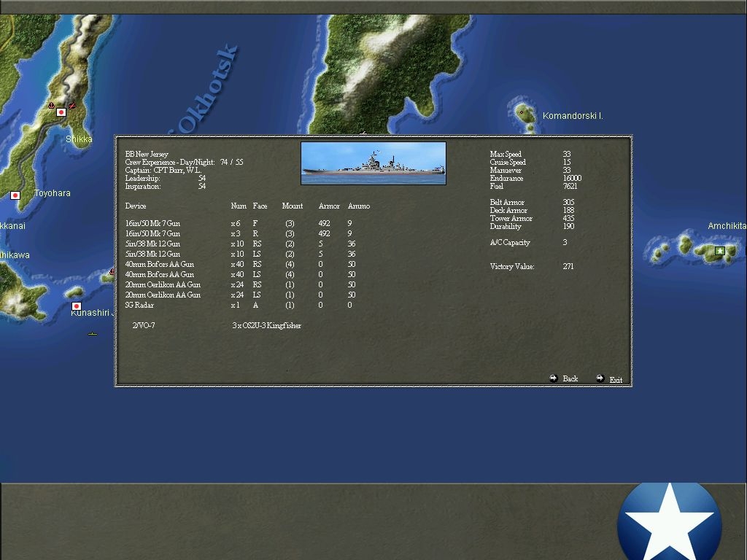Click the Toyohara map label
Screen dimensions: 747x560
(x=53, y=192)
